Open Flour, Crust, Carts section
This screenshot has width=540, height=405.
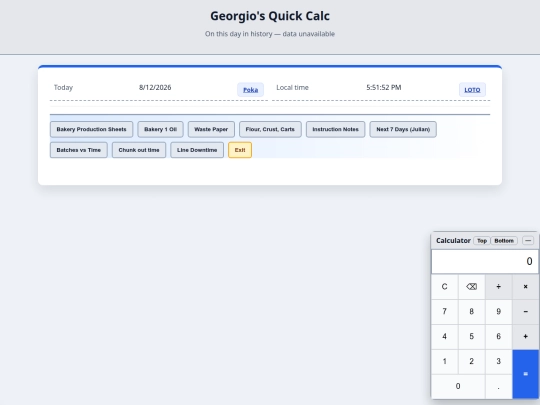tap(270, 129)
